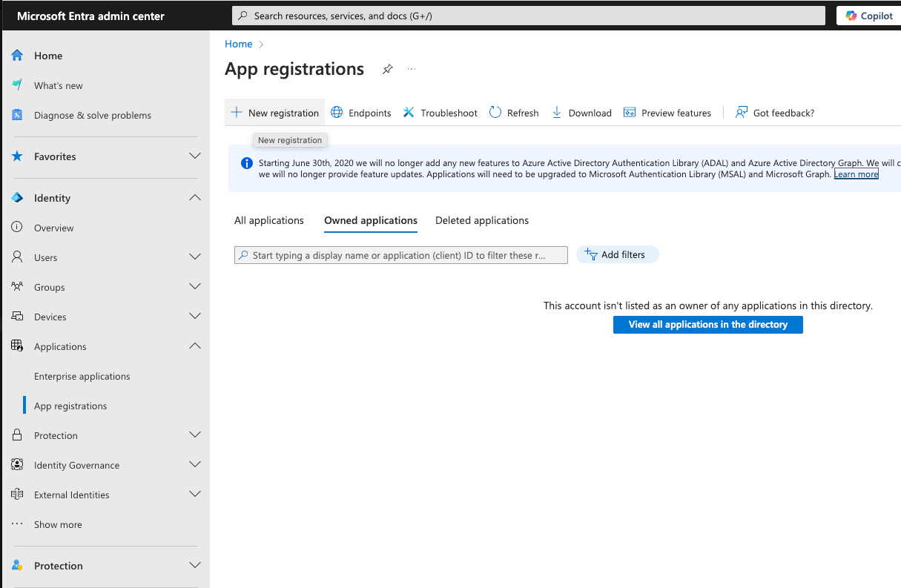Screen dimensions: 901x588
Task: Open the Copilot button
Action: pos(868,16)
